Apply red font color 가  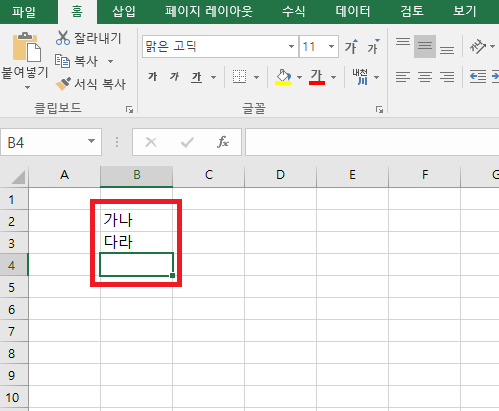[317, 77]
